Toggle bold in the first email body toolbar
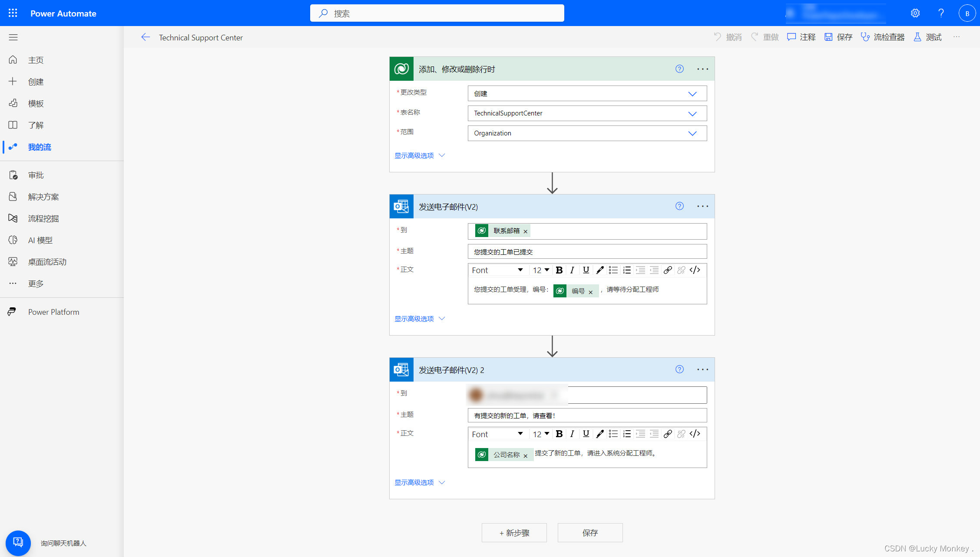 pos(559,270)
